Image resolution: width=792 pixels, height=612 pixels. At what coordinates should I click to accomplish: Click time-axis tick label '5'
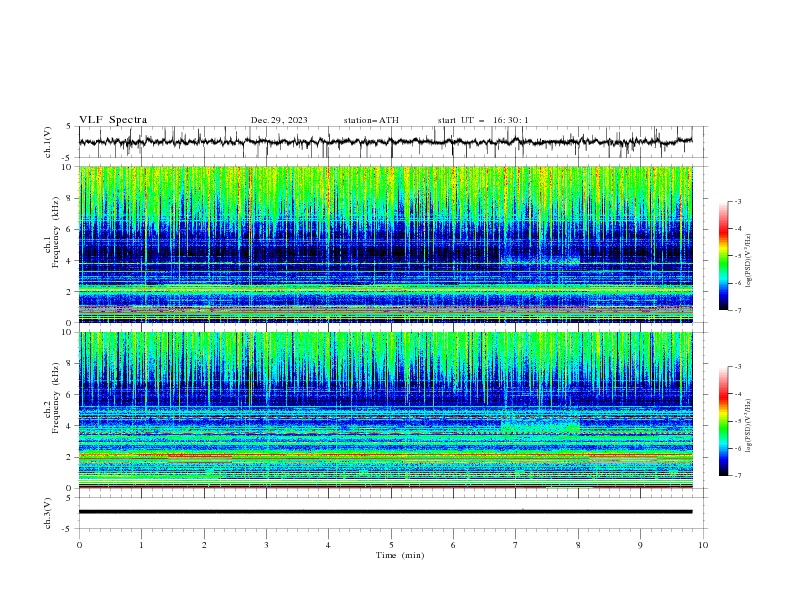391,545
